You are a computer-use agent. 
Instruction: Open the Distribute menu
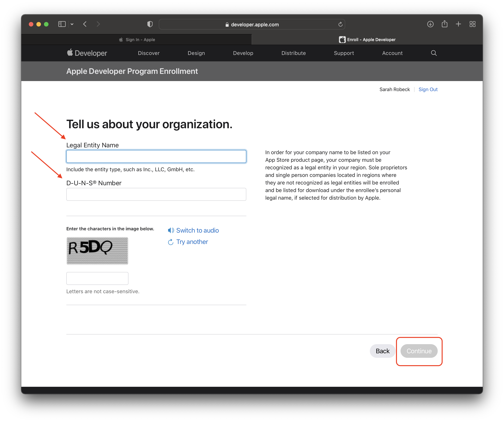[x=293, y=53]
